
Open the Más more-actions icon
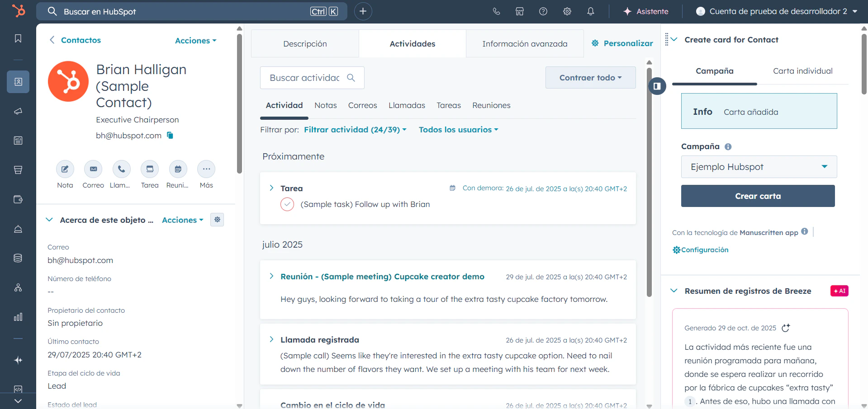pos(206,169)
